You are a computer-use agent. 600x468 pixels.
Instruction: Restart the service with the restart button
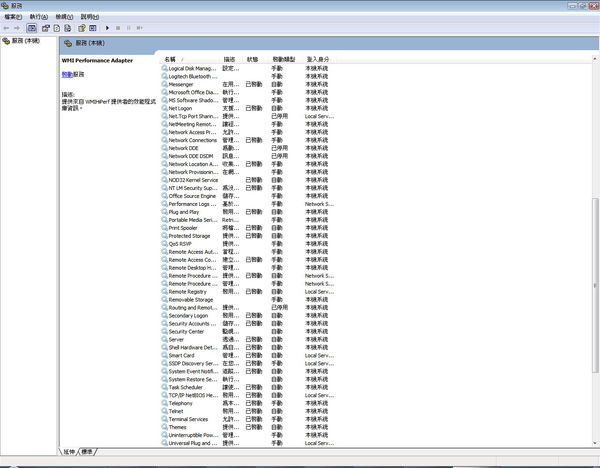pos(140,28)
